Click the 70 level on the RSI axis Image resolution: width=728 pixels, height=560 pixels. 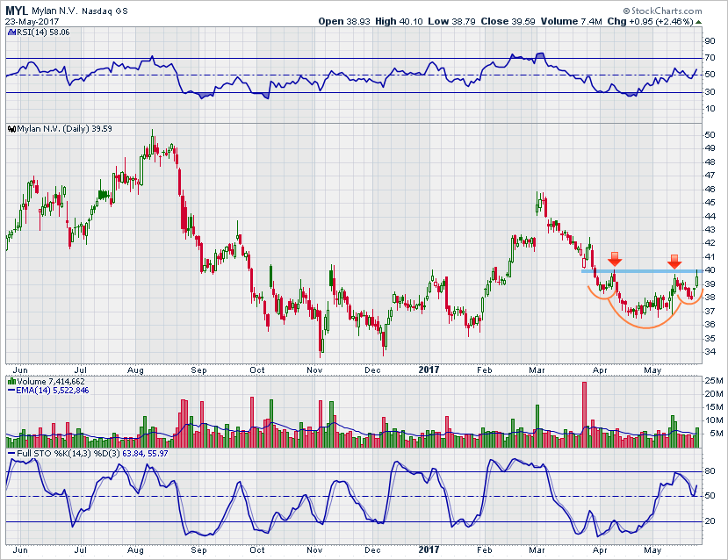pyautogui.click(x=709, y=58)
